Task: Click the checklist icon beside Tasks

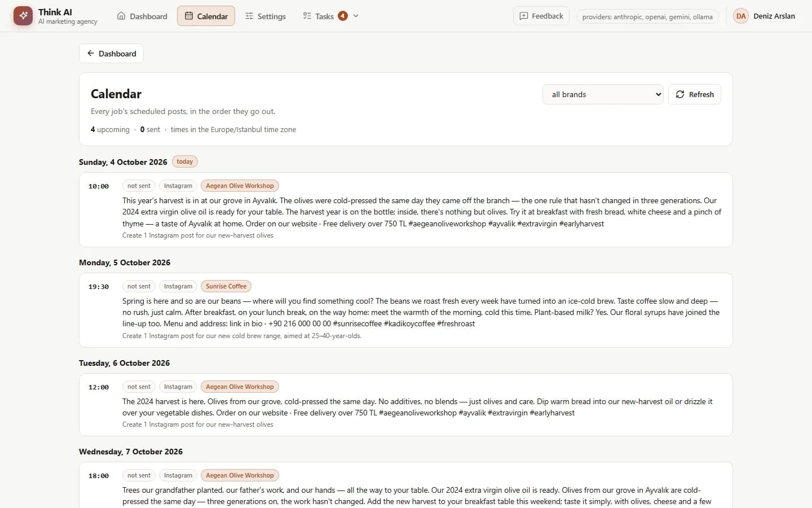Action: [307, 16]
